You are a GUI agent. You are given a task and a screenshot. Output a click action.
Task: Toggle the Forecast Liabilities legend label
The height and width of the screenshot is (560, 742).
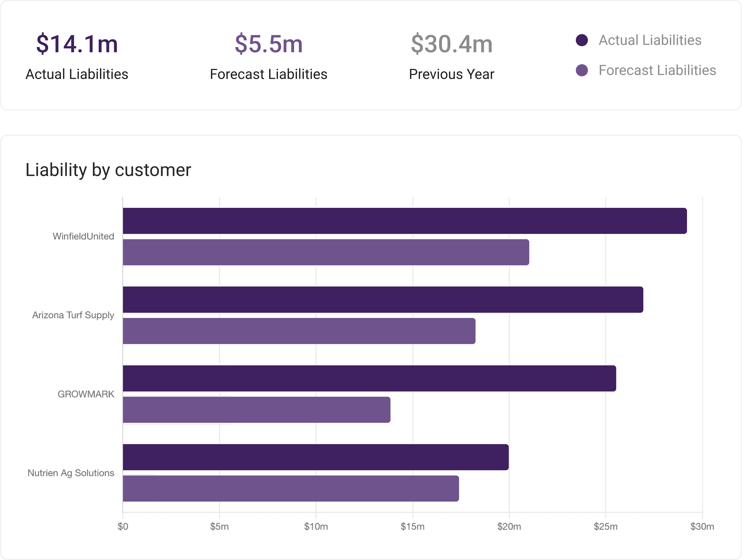pos(657,70)
